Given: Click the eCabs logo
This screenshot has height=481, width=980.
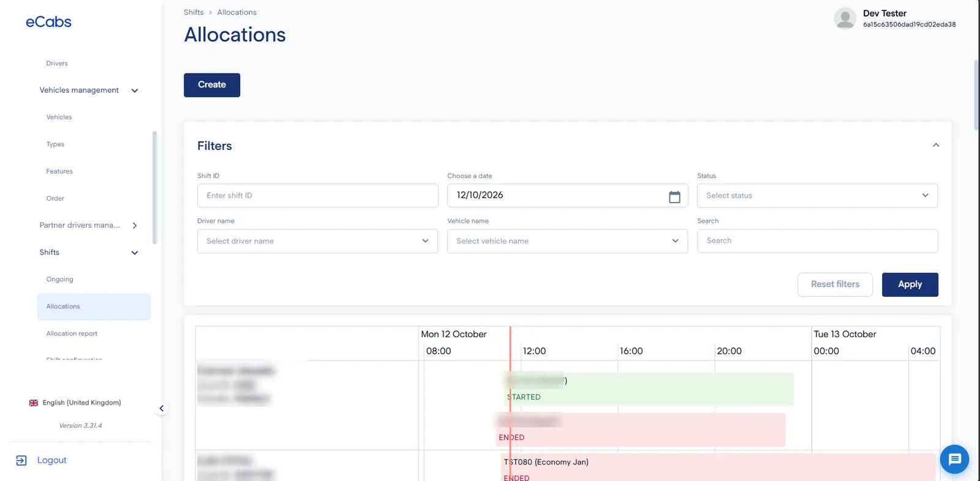Looking at the screenshot, I should (48, 22).
